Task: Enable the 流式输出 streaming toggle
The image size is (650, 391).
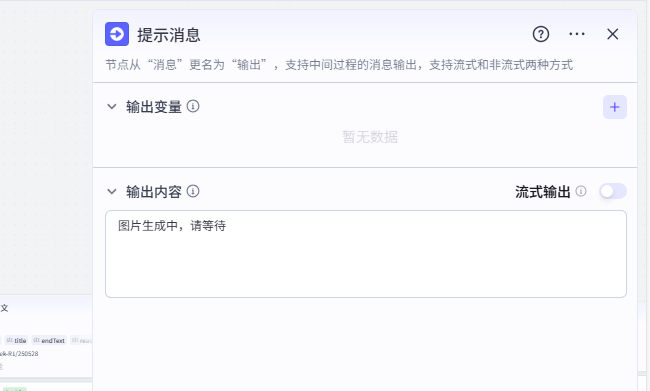Action: click(x=613, y=191)
